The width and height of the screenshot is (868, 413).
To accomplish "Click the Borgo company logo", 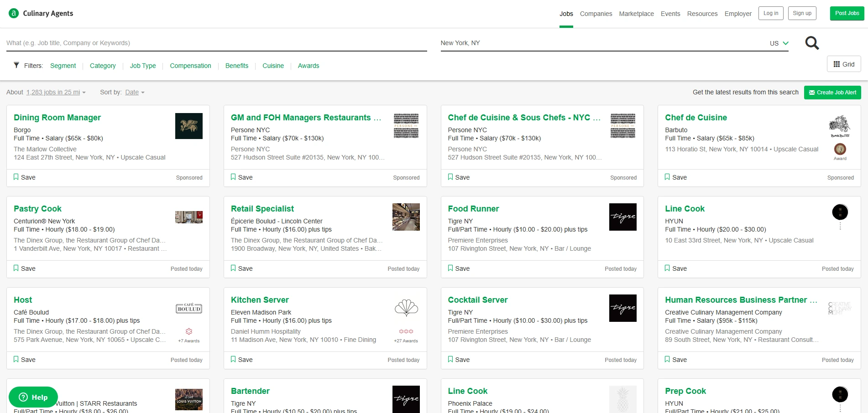I will click(x=189, y=126).
